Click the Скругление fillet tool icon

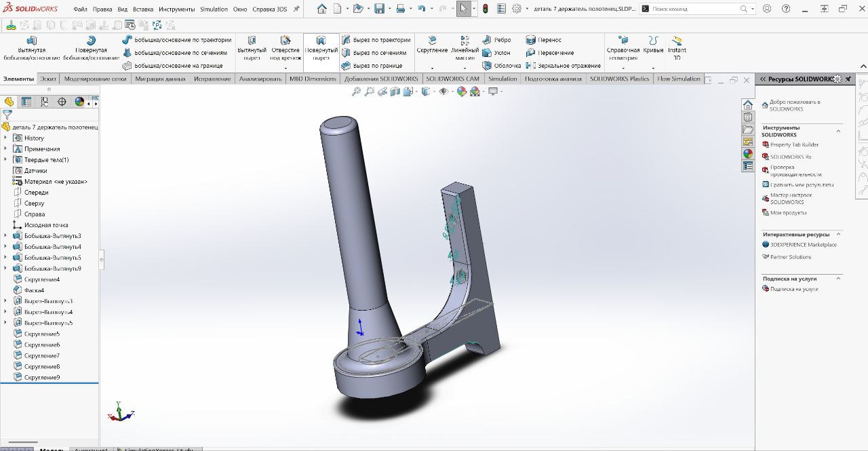(x=432, y=45)
